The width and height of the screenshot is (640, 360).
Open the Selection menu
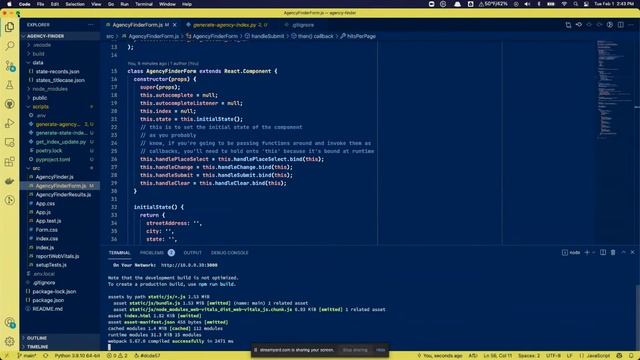(75, 4)
